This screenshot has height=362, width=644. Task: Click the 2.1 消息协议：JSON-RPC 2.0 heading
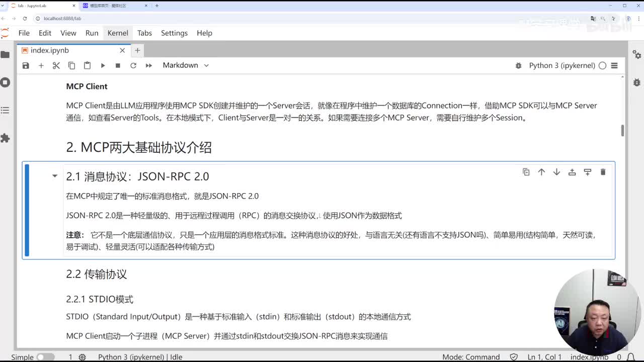tap(137, 176)
